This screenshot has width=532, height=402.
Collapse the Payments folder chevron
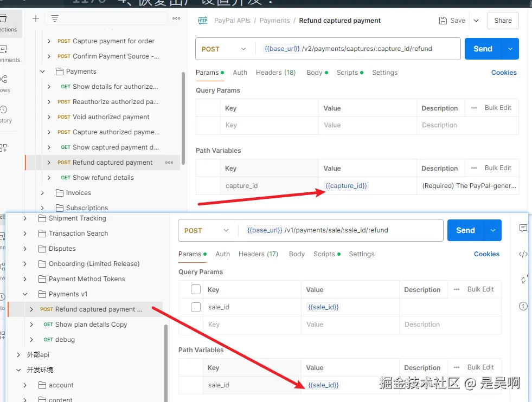pyautogui.click(x=42, y=72)
